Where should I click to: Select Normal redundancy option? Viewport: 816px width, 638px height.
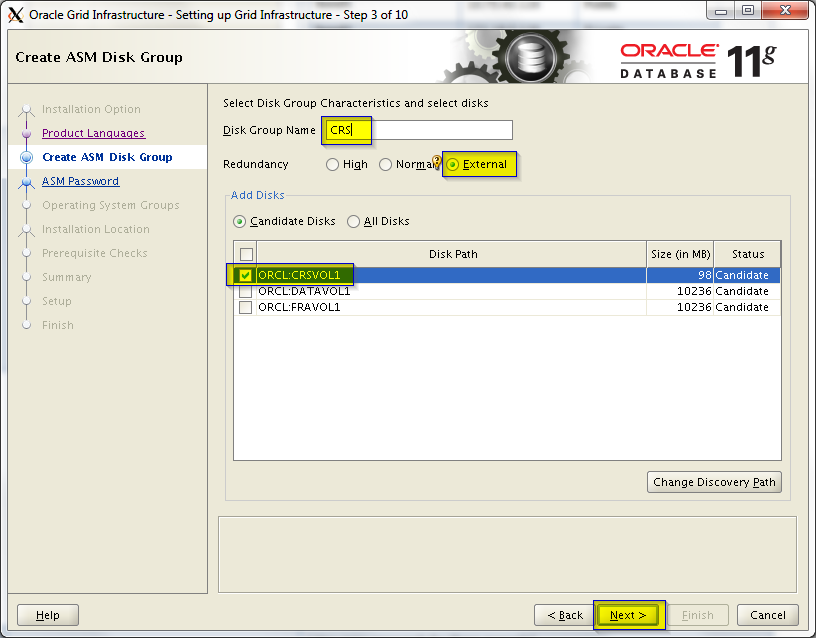pos(385,165)
